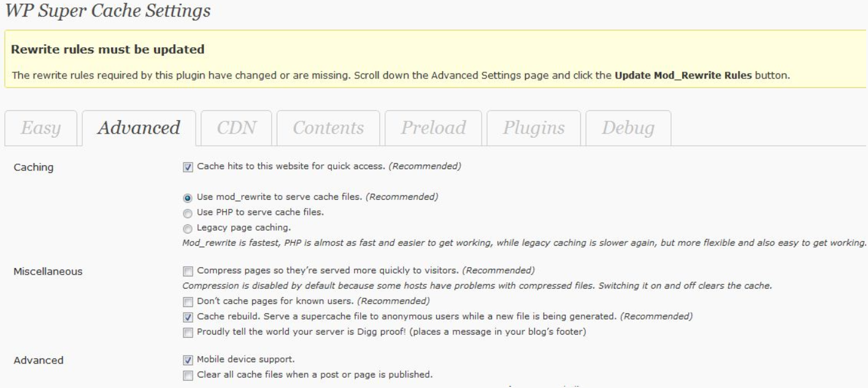The image size is (868, 388).
Task: Select 'Use PHP to serve cache files'
Action: tap(188, 213)
